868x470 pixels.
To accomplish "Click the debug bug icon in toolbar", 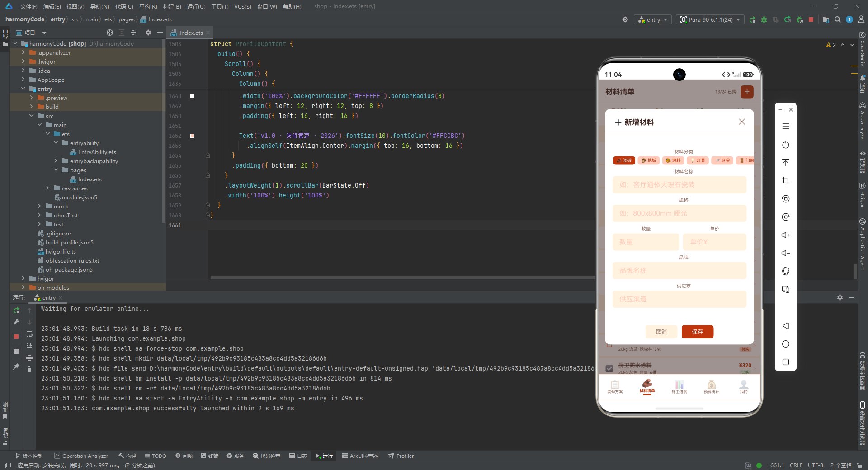I will click(x=764, y=19).
